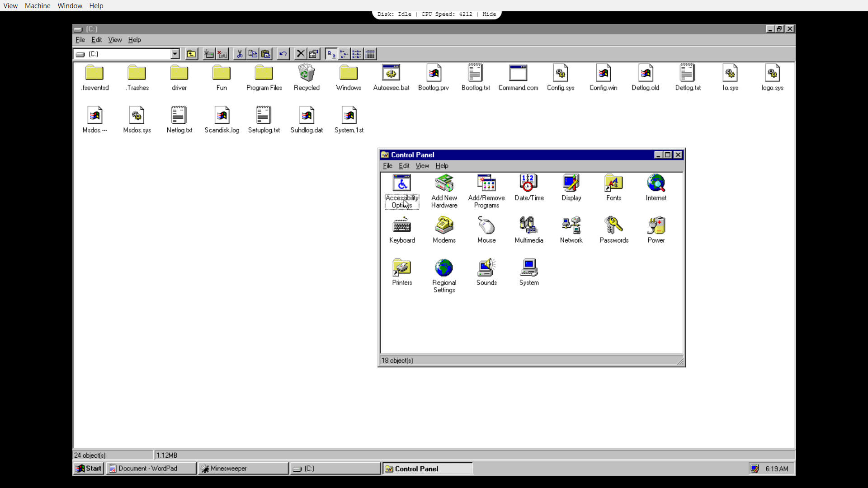Viewport: 868px width, 488px height.
Task: Click the Properties toolbar icon
Action: point(313,54)
